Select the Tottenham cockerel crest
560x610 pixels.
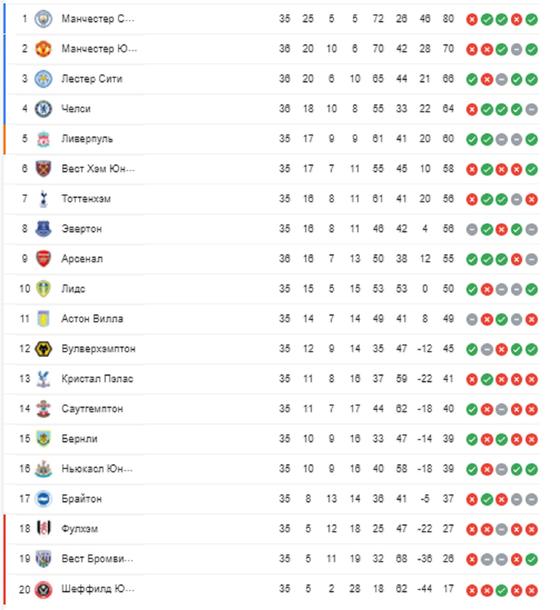(x=43, y=199)
